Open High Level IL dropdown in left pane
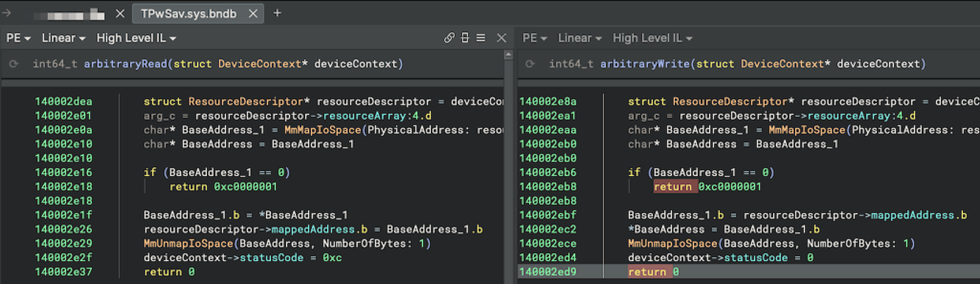The height and width of the screenshot is (284, 980). coord(136,38)
